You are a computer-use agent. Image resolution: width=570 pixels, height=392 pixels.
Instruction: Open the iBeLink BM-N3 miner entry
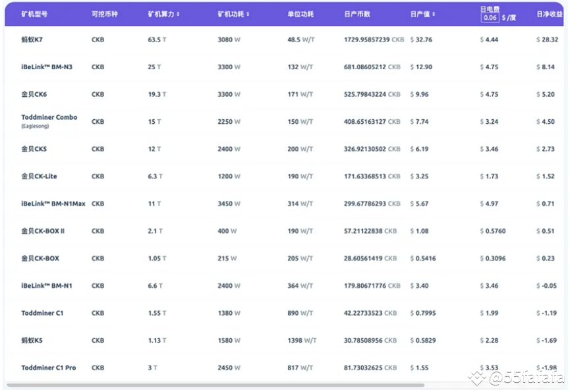47,67
